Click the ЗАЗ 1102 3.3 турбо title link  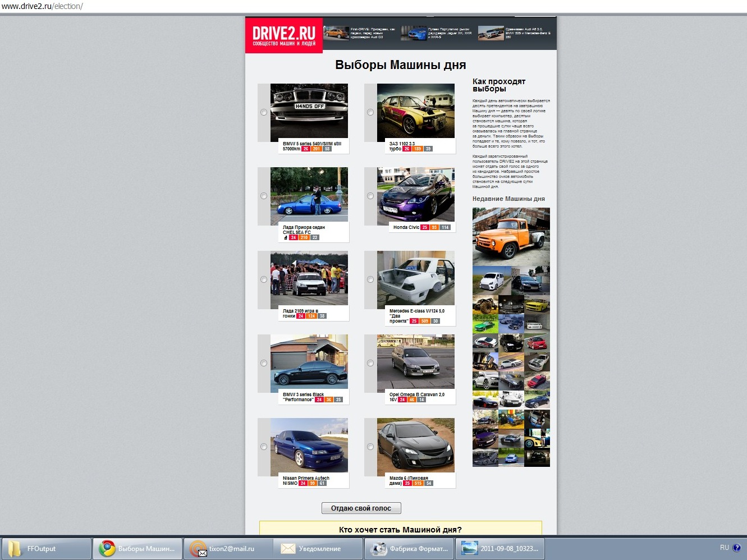point(402,146)
